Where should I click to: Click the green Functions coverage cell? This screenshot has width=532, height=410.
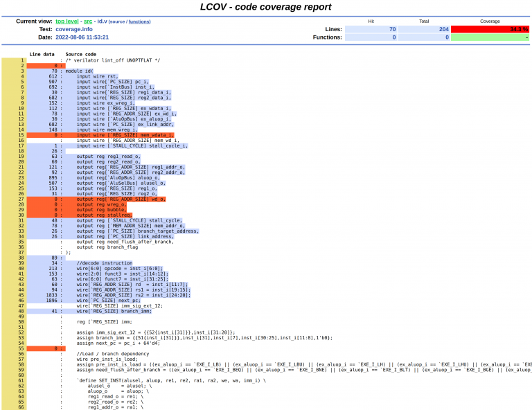coord(490,37)
